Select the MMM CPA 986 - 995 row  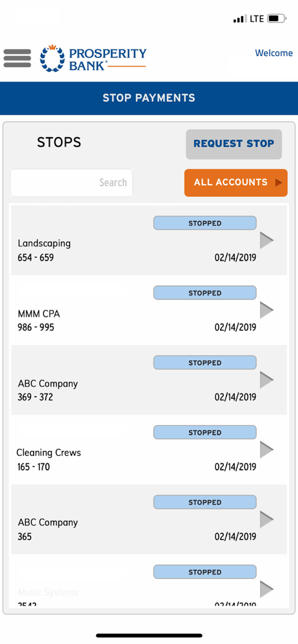click(148, 310)
